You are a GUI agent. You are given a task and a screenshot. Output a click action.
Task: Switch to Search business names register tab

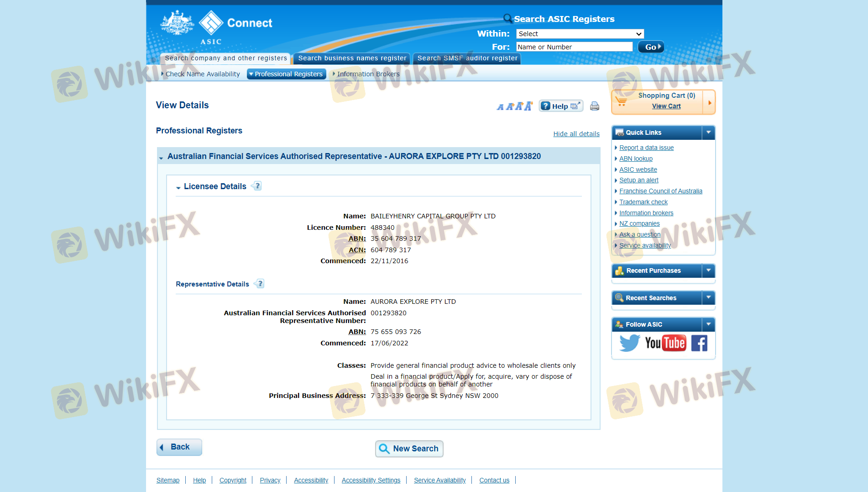[x=352, y=58]
